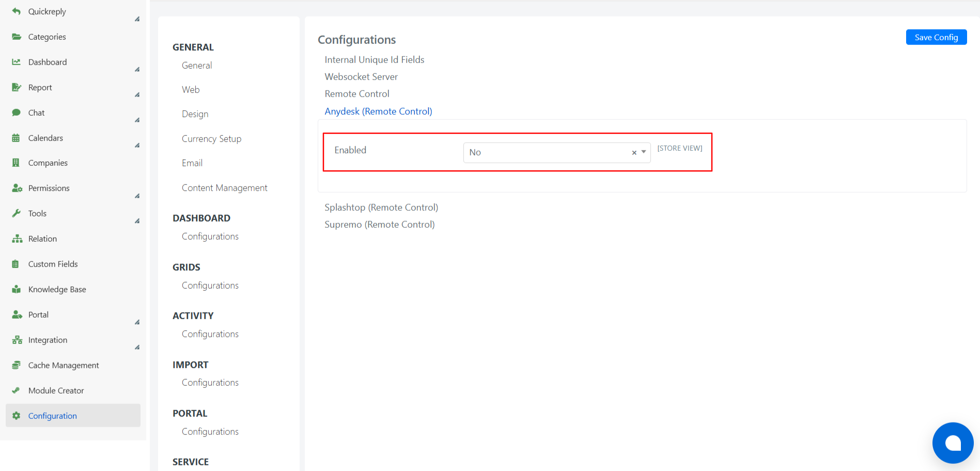Collapse Anydesk (Remote Control) section
This screenshot has height=471, width=980.
[x=378, y=112]
